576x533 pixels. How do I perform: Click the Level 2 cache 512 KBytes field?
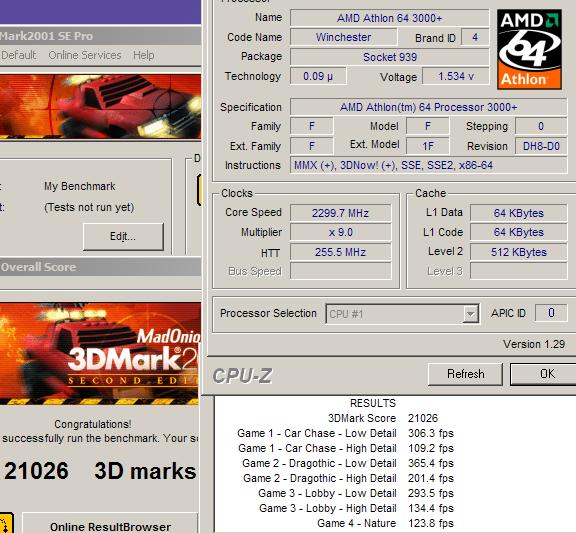point(518,252)
